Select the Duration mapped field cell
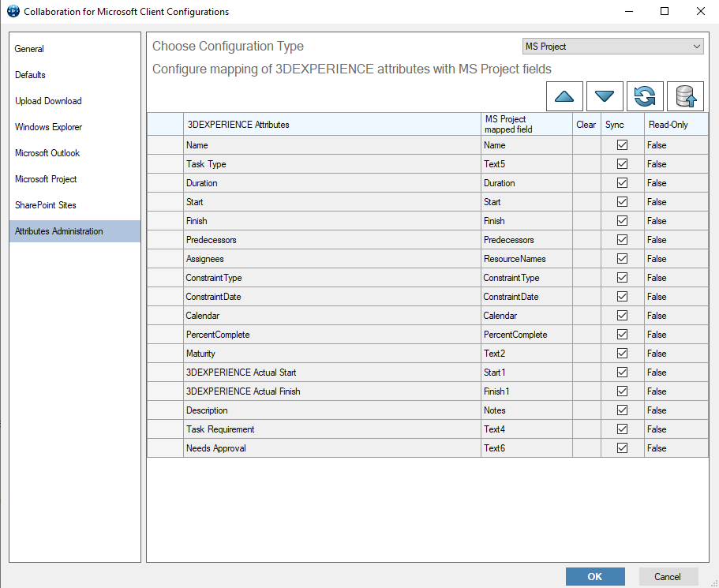 click(x=526, y=183)
